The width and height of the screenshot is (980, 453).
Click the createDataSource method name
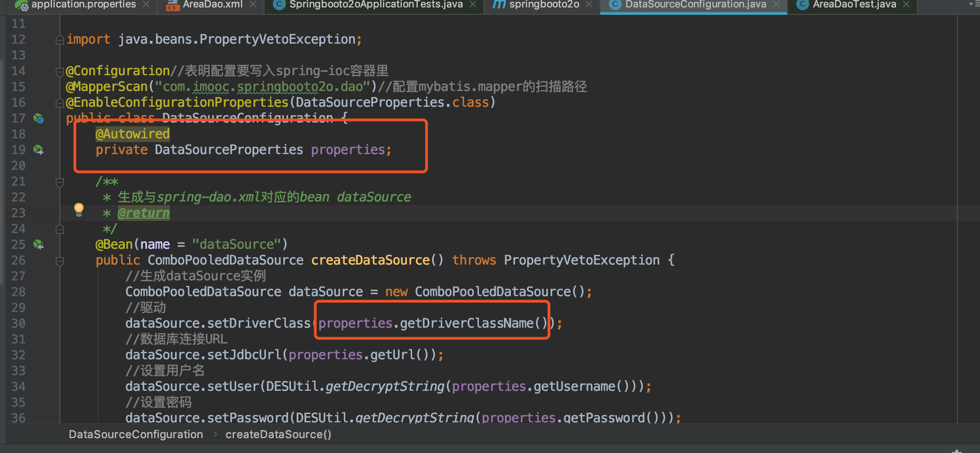click(x=370, y=260)
